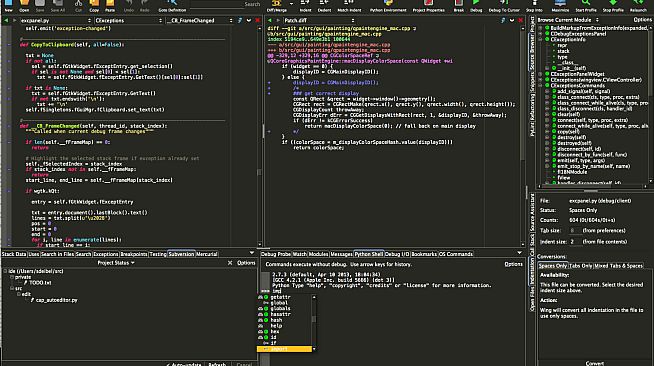The height and width of the screenshot is (366, 654).
Task: Switch to the OS Commands tab
Action: [x=456, y=254]
